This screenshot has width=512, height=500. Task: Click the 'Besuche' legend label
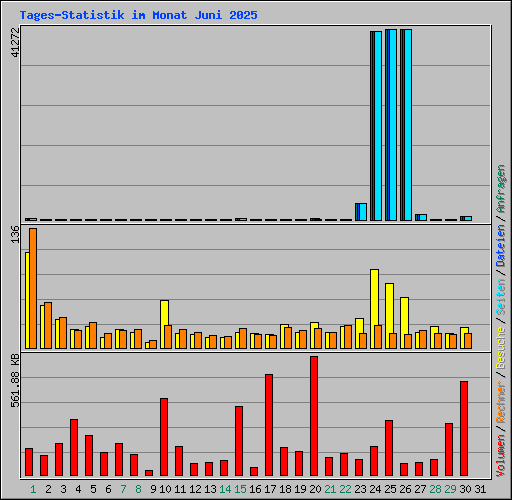501,348
